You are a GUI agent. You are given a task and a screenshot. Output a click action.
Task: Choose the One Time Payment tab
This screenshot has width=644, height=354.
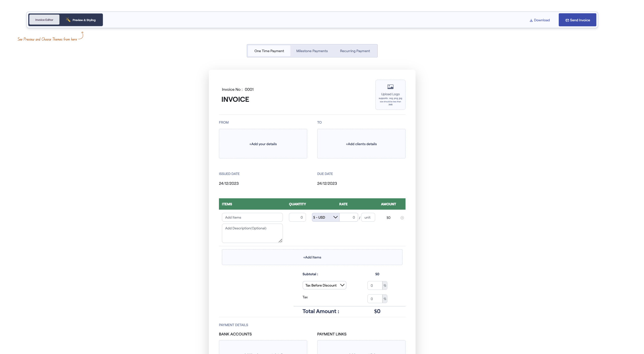click(x=269, y=51)
